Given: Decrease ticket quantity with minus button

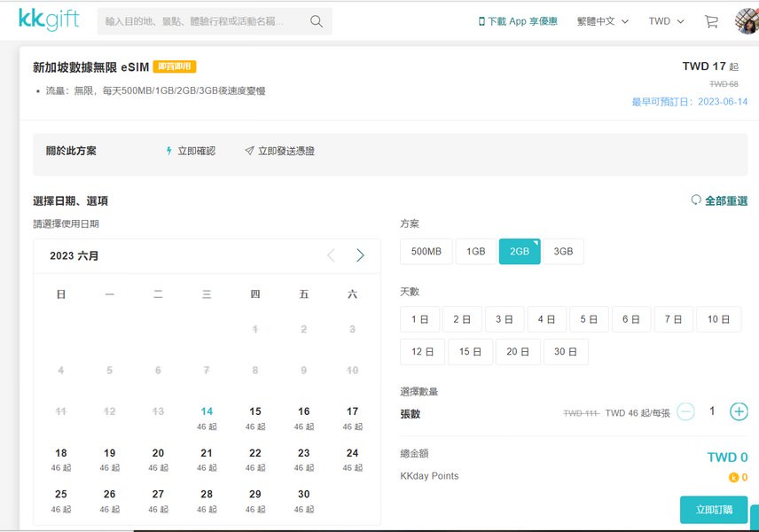Looking at the screenshot, I should coord(685,412).
